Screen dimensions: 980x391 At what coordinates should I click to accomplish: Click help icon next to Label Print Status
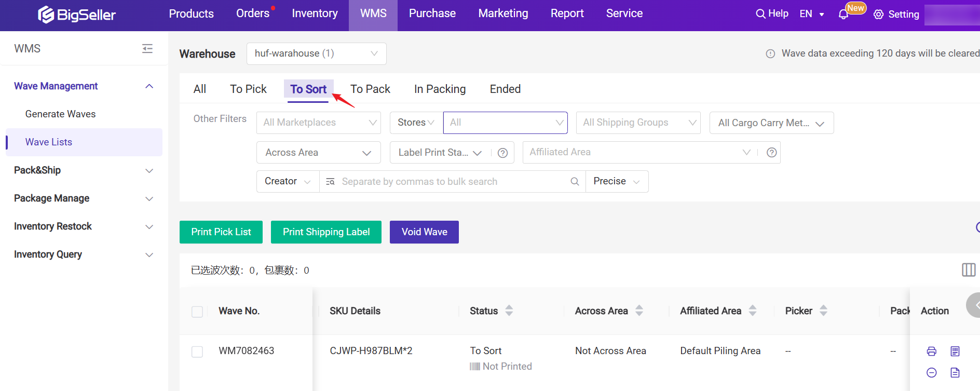tap(502, 153)
